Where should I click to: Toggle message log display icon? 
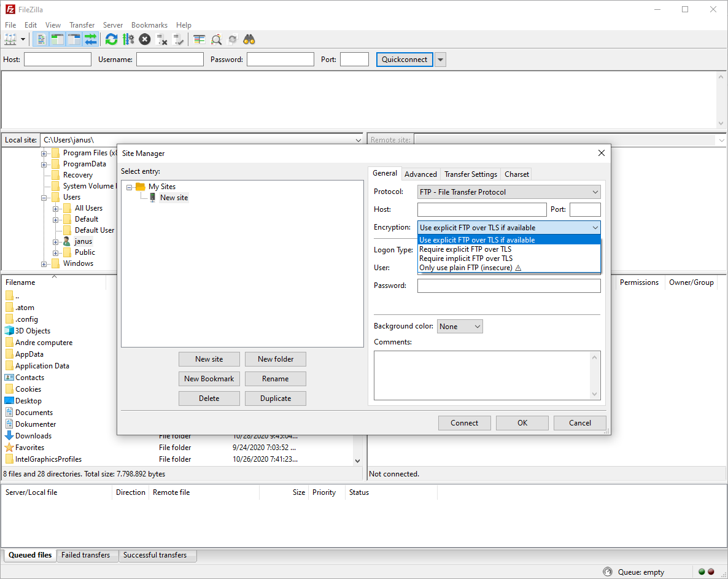coord(41,39)
